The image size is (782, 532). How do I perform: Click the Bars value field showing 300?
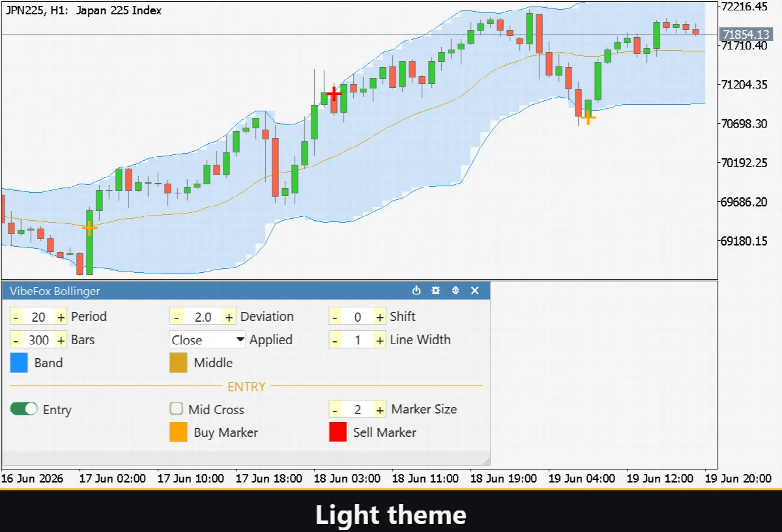(x=38, y=340)
